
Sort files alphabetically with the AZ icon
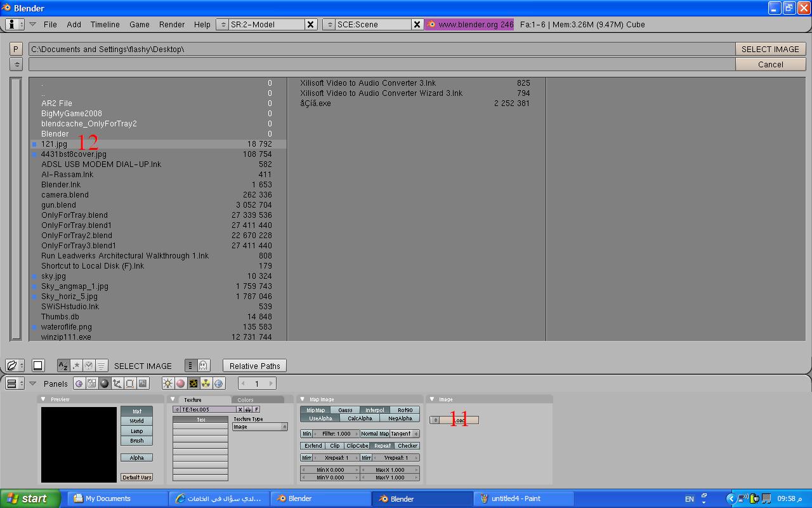(63, 366)
